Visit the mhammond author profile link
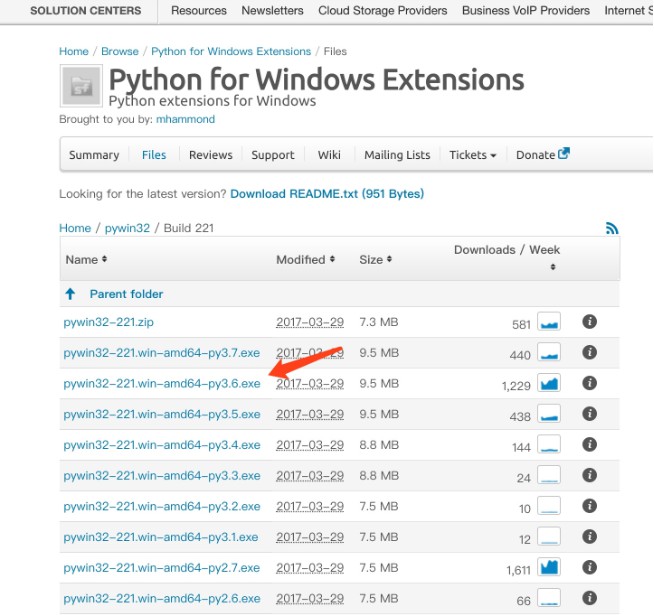Image resolution: width=654 pixels, height=615 pixels. [186, 119]
